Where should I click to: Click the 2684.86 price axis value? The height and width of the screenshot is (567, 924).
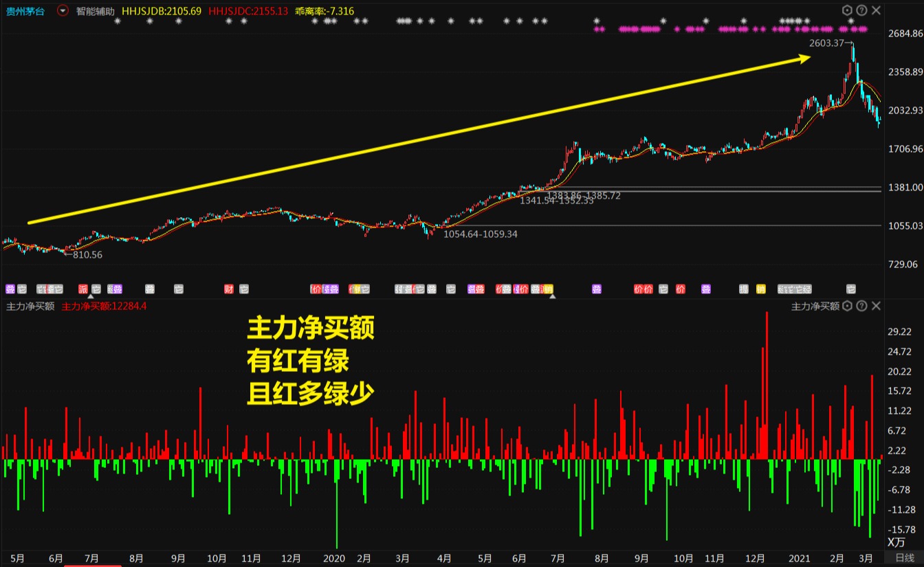pos(905,34)
